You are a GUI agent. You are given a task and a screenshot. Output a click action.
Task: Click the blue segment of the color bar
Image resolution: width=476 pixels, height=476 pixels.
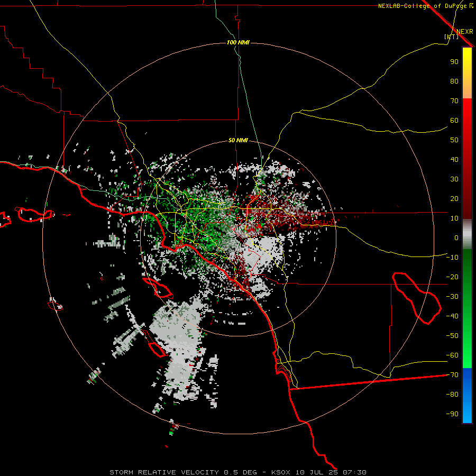coord(467,396)
